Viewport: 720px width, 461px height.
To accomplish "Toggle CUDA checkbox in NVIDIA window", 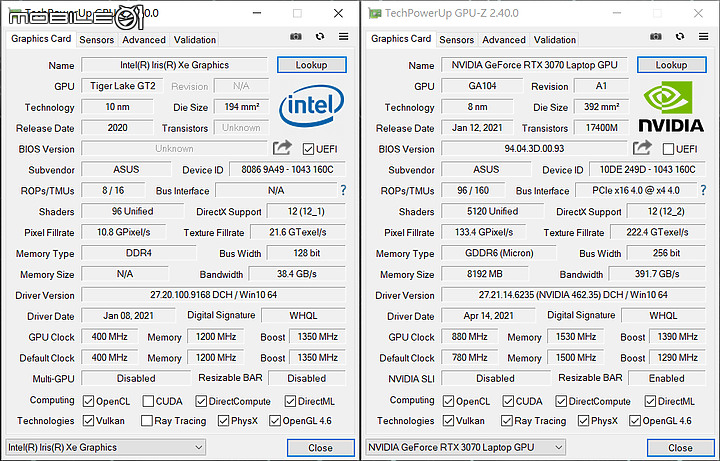I will point(508,401).
